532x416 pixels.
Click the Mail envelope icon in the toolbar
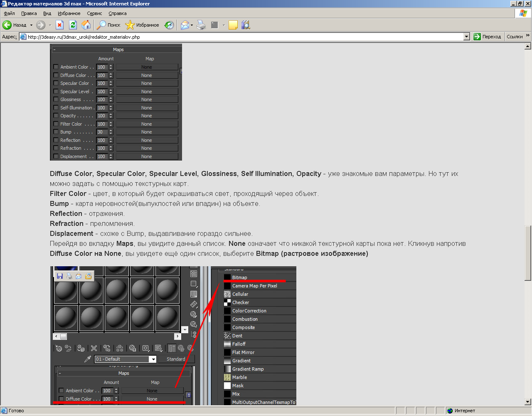pos(185,25)
